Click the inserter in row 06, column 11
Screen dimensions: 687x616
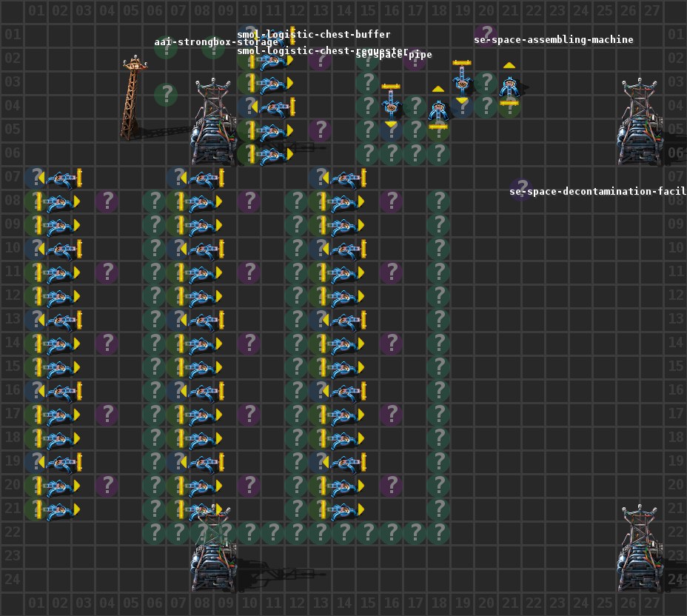click(x=273, y=155)
